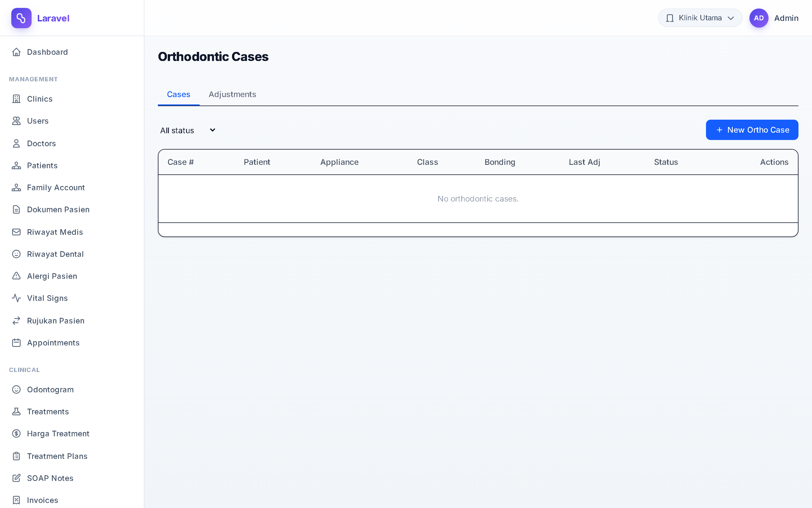Click the Users group icon
The width and height of the screenshot is (812, 508).
pos(16,121)
